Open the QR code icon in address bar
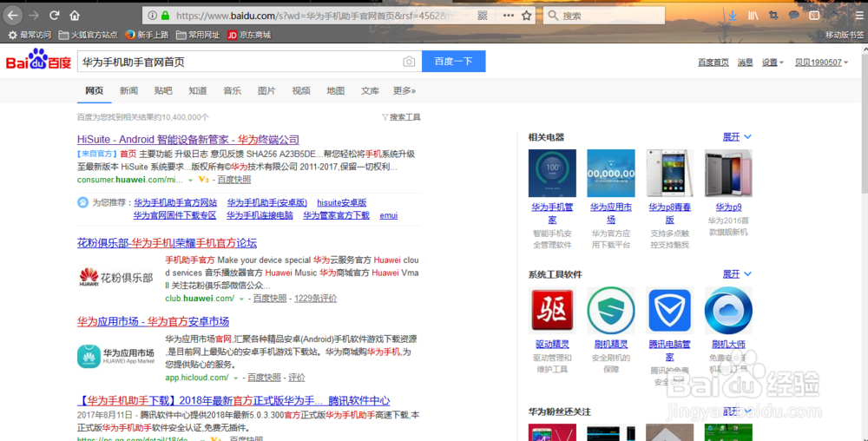868x441 pixels. [x=482, y=16]
